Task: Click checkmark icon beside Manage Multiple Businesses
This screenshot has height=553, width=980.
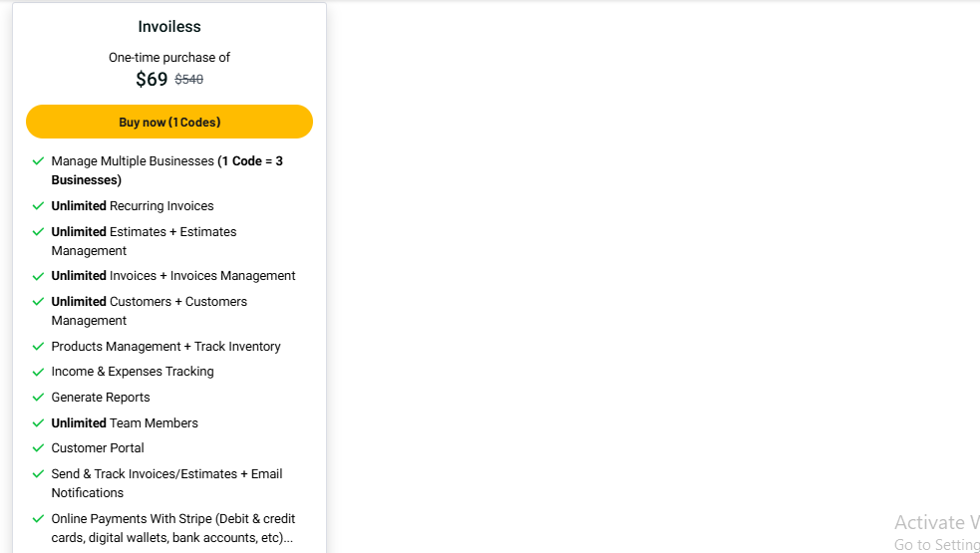Action: tap(38, 161)
